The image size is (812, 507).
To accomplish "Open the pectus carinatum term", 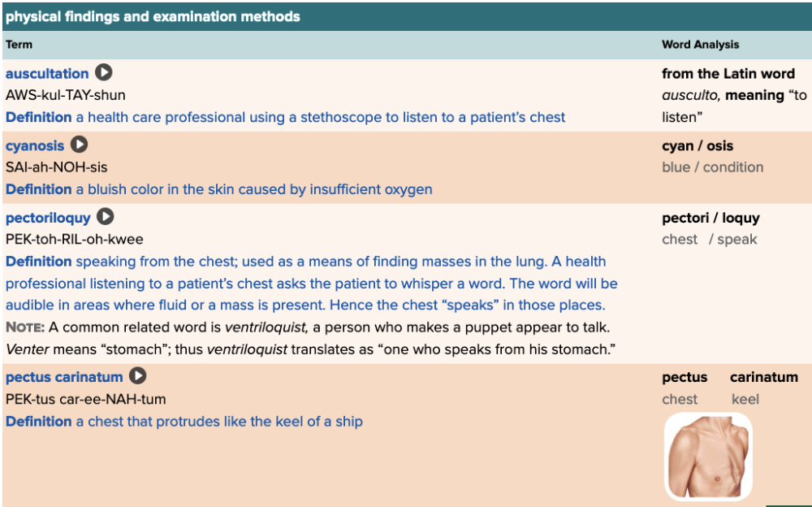I will click(64, 377).
